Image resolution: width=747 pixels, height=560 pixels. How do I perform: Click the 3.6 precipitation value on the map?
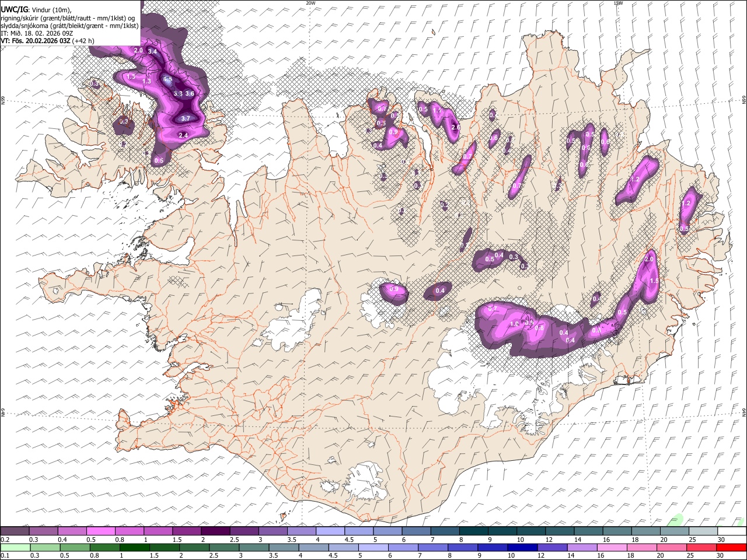click(190, 93)
